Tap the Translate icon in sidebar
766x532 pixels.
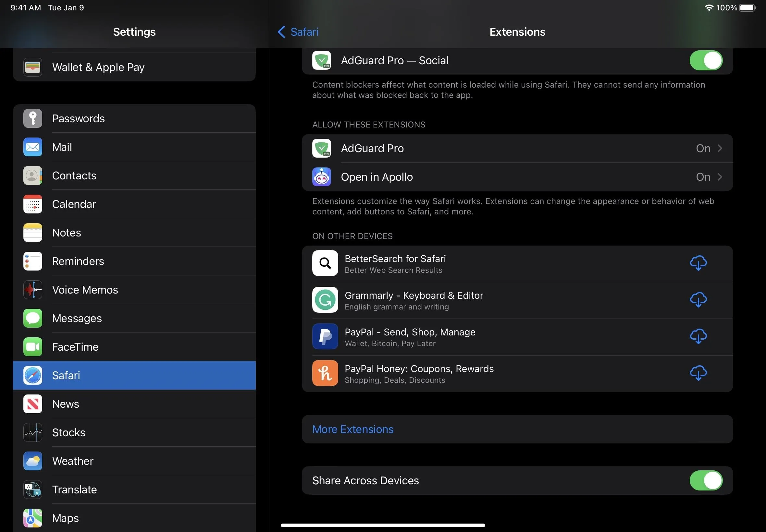pos(33,490)
